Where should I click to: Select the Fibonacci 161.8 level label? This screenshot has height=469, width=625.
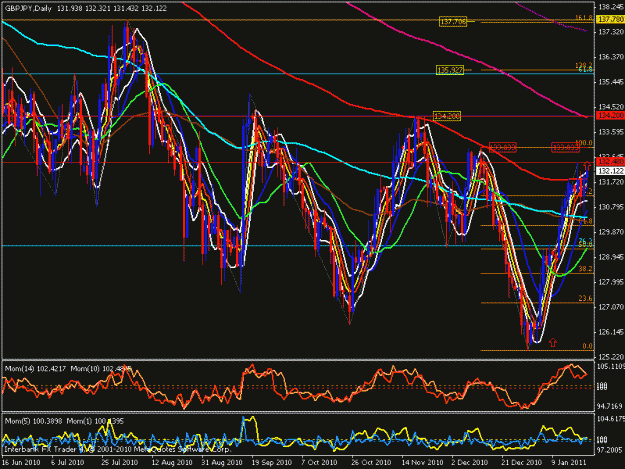584,18
